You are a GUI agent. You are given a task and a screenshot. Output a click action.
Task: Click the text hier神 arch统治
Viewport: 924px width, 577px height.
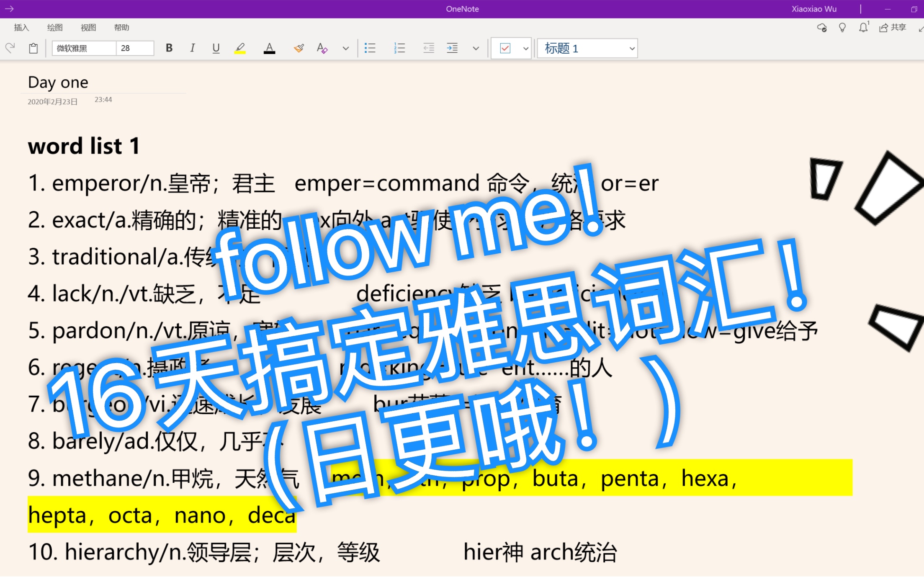coord(540,552)
